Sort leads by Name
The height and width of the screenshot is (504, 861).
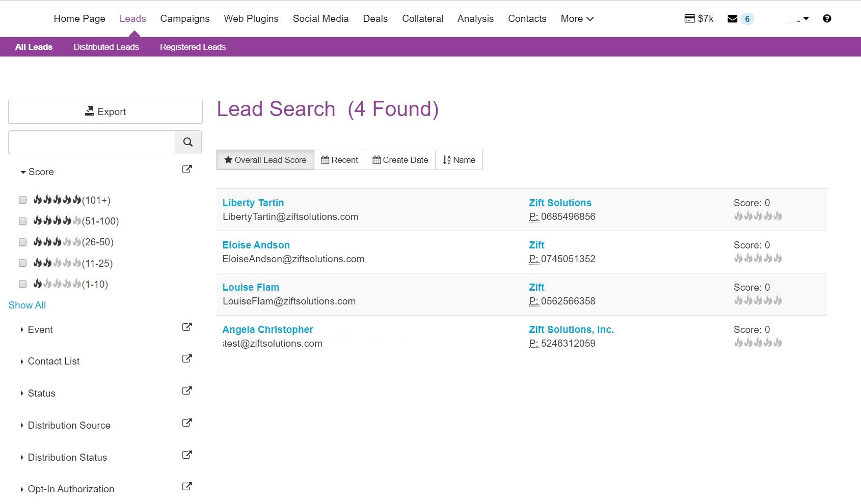pos(458,159)
